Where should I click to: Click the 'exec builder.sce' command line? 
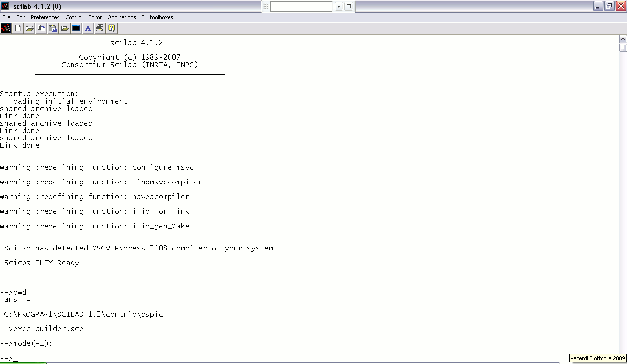(x=42, y=329)
